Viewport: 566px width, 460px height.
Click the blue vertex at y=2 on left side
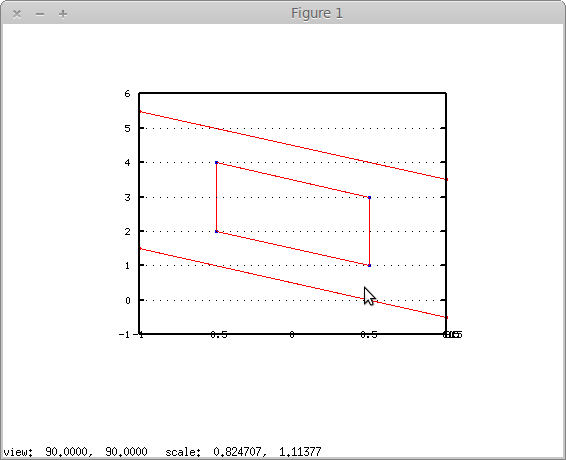point(217,231)
